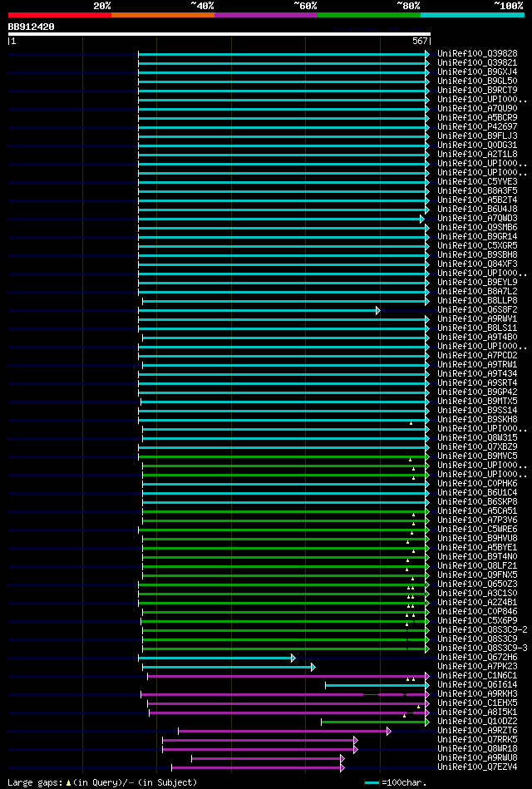Click the UniRef100_A7QU90 label

pyautogui.click(x=477, y=109)
